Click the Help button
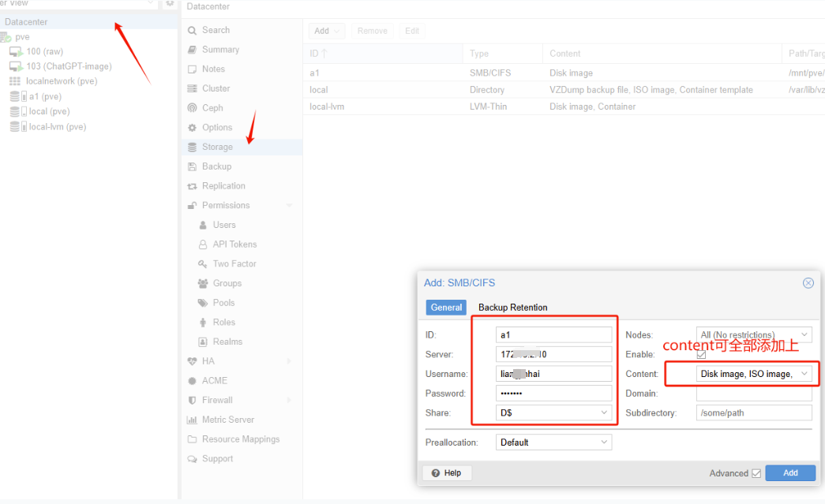This screenshot has height=504, width=825. point(447,472)
